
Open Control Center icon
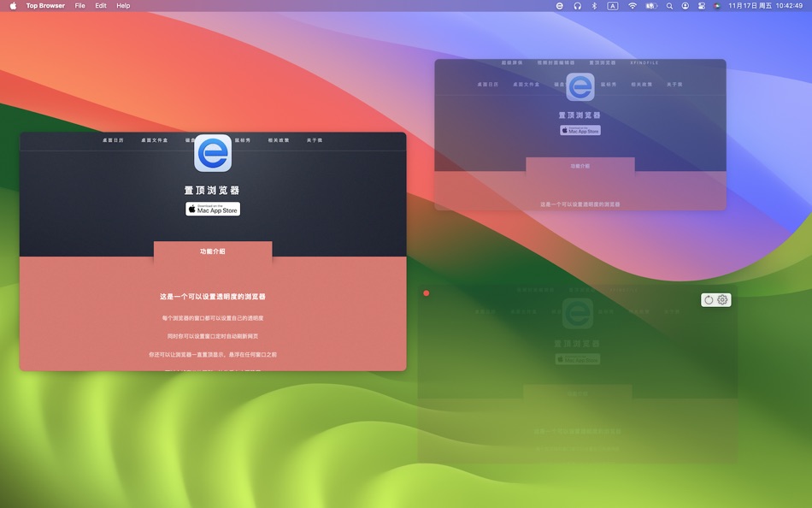[x=701, y=6]
